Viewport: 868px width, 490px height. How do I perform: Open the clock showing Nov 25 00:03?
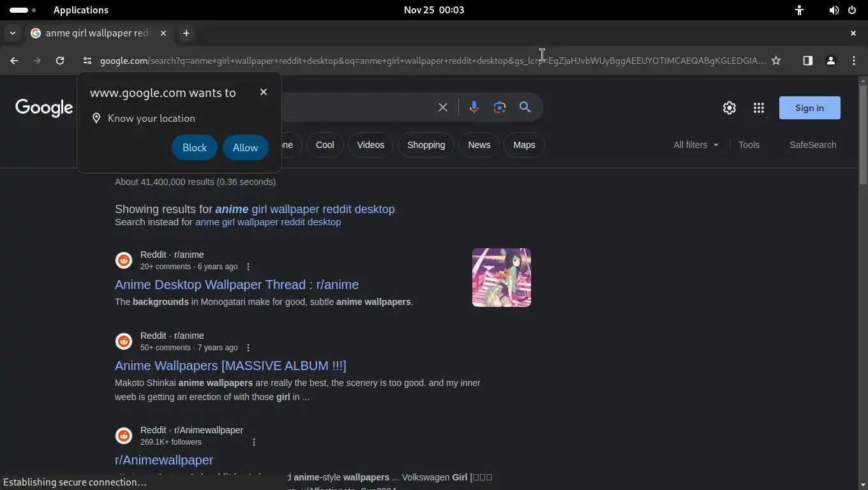coord(434,10)
